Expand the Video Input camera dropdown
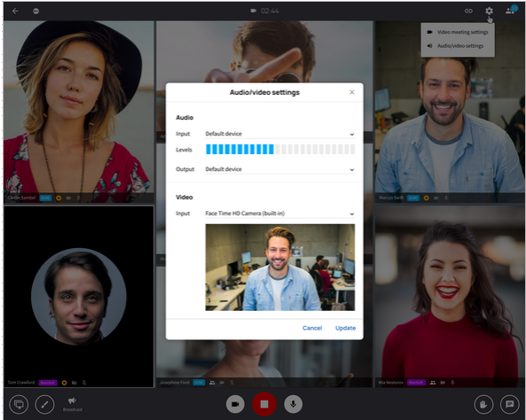Screen dimensions: 526x420 point(279,214)
